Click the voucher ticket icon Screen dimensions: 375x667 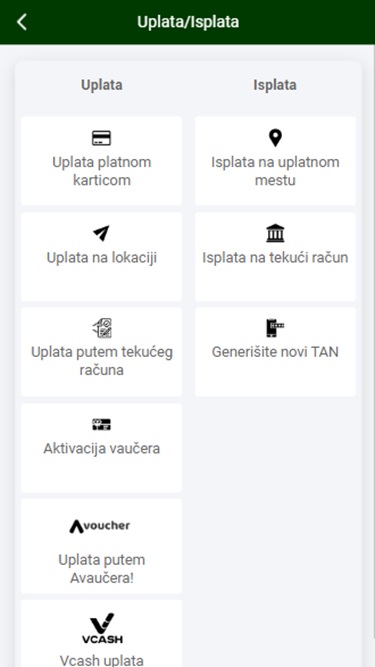click(102, 424)
